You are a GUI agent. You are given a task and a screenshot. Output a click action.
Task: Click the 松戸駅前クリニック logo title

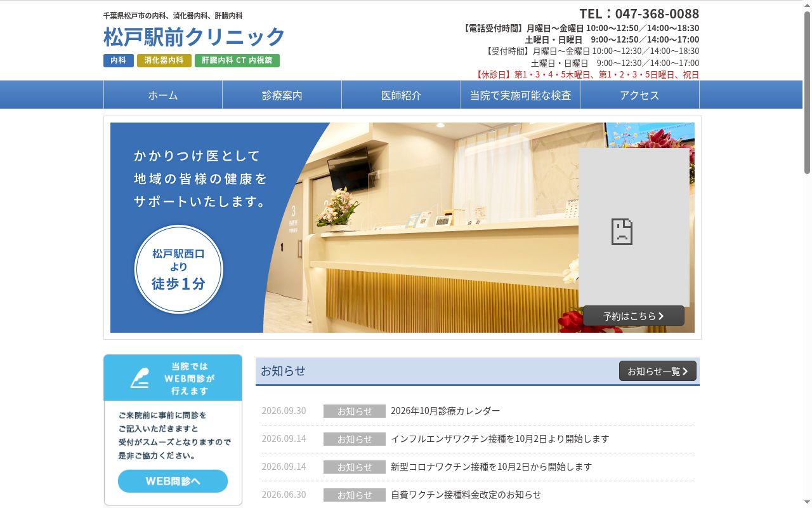pyautogui.click(x=194, y=37)
